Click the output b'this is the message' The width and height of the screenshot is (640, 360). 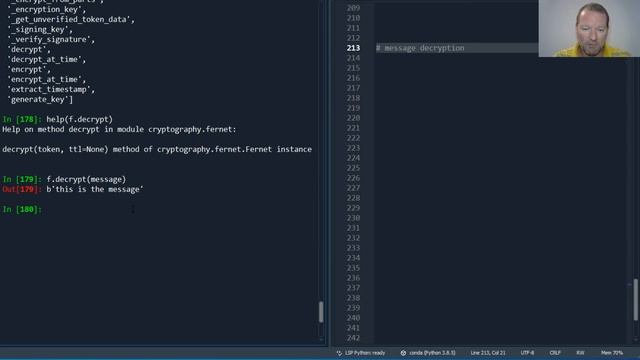click(95, 189)
